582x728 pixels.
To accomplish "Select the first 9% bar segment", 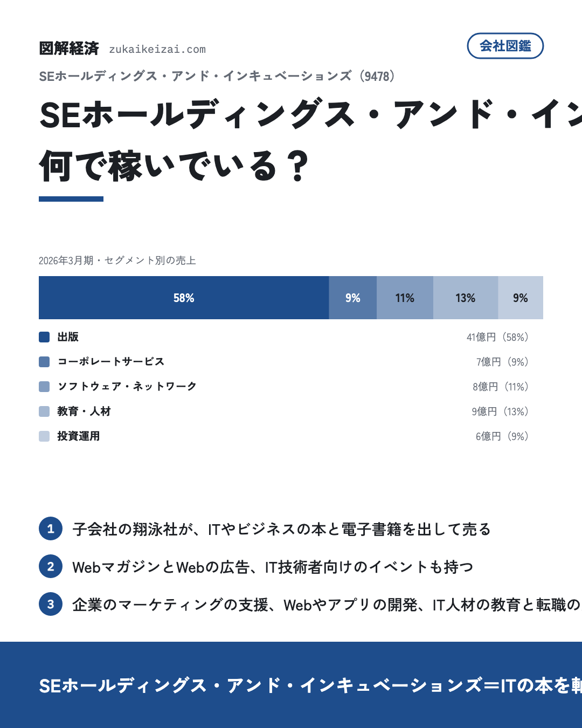I will pyautogui.click(x=353, y=298).
